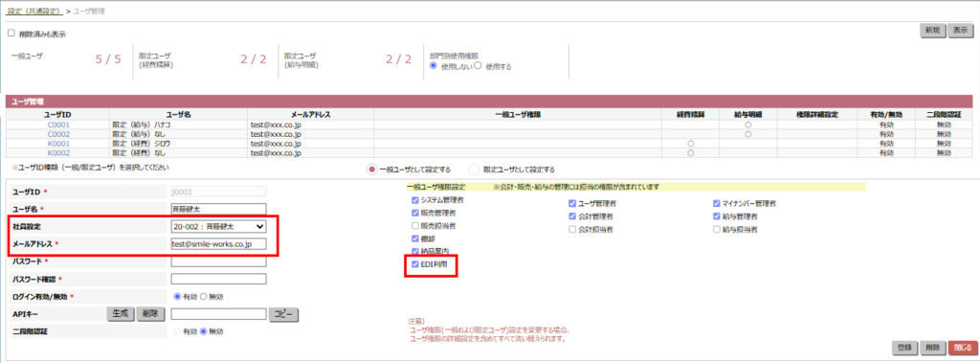
Task: Click the ユーザ管理 section header bar
Action: [489, 101]
